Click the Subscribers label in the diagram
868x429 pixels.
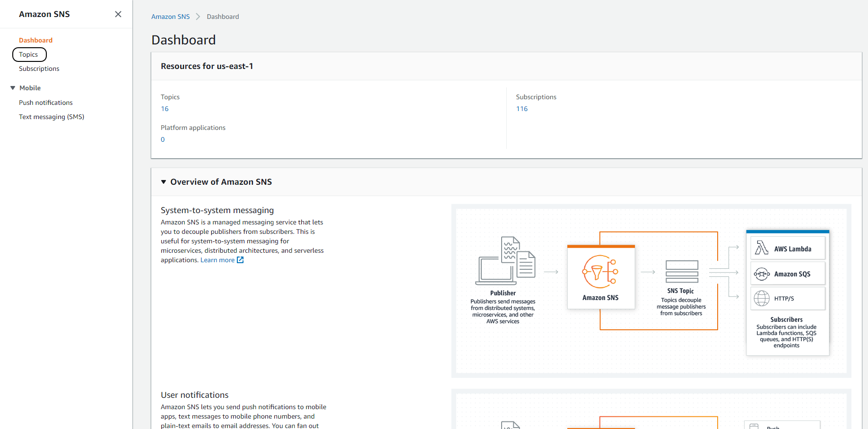787,319
